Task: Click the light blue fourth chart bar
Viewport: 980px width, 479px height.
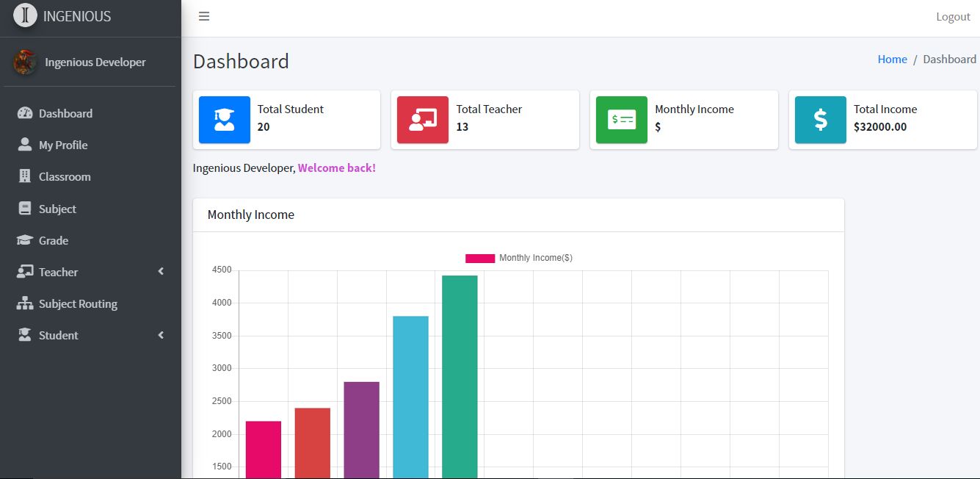Action: click(410, 397)
